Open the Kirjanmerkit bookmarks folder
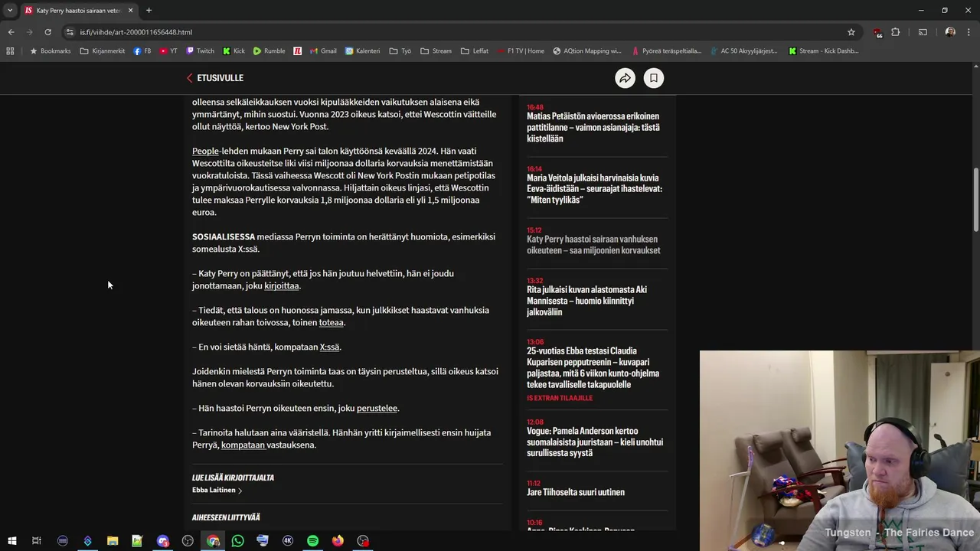980x551 pixels. tap(103, 51)
